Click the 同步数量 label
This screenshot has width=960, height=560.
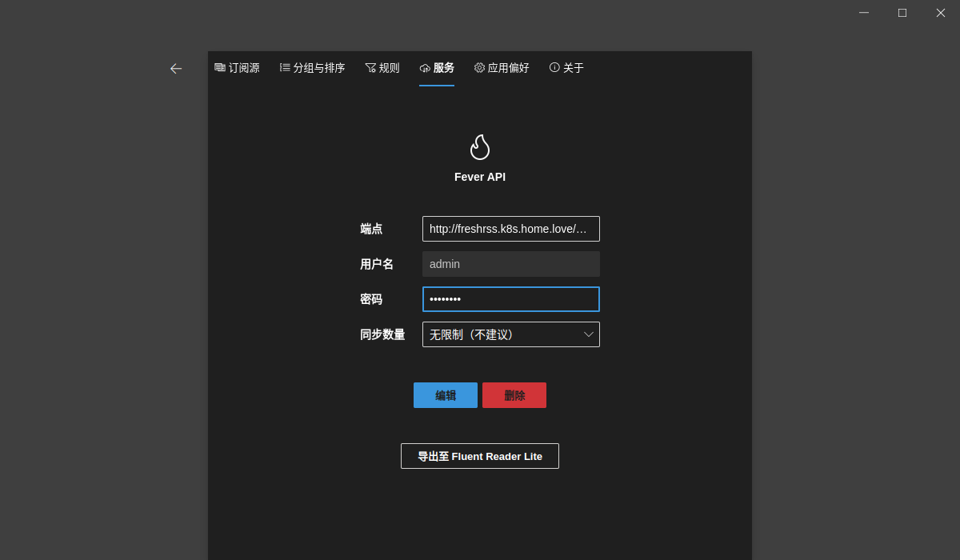382,334
